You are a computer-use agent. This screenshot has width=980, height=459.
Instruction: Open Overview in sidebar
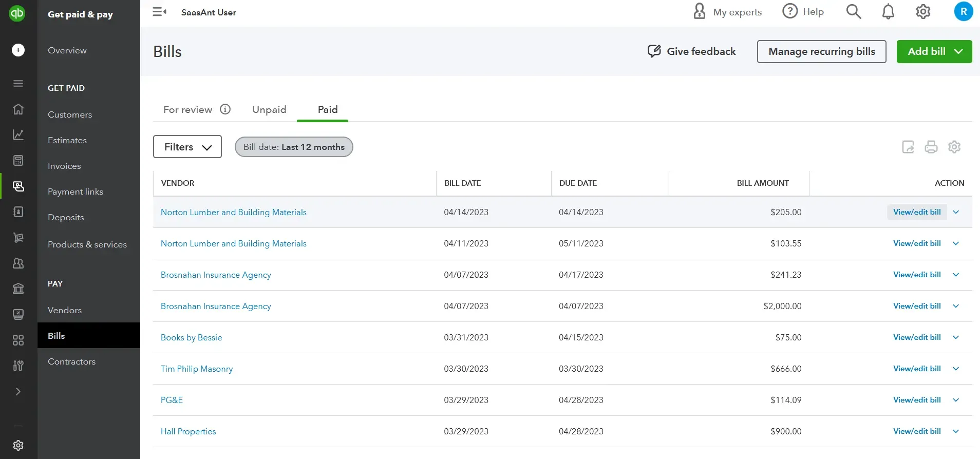coord(67,50)
